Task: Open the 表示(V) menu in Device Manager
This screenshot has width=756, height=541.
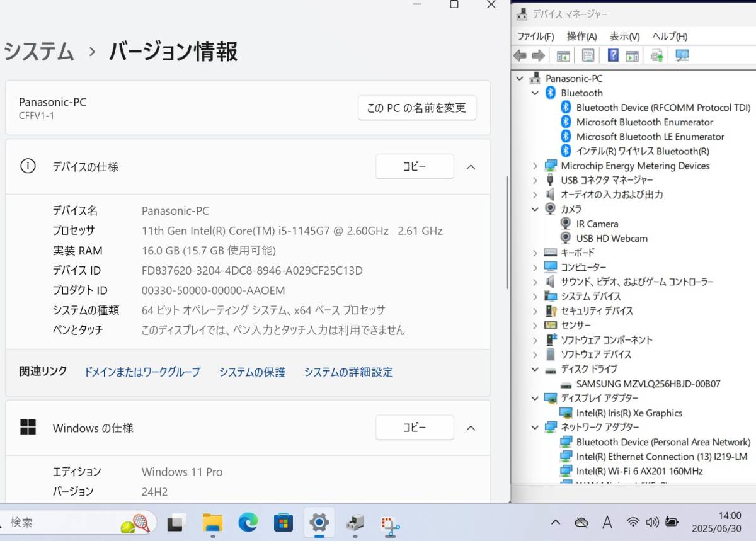Action: pos(624,37)
